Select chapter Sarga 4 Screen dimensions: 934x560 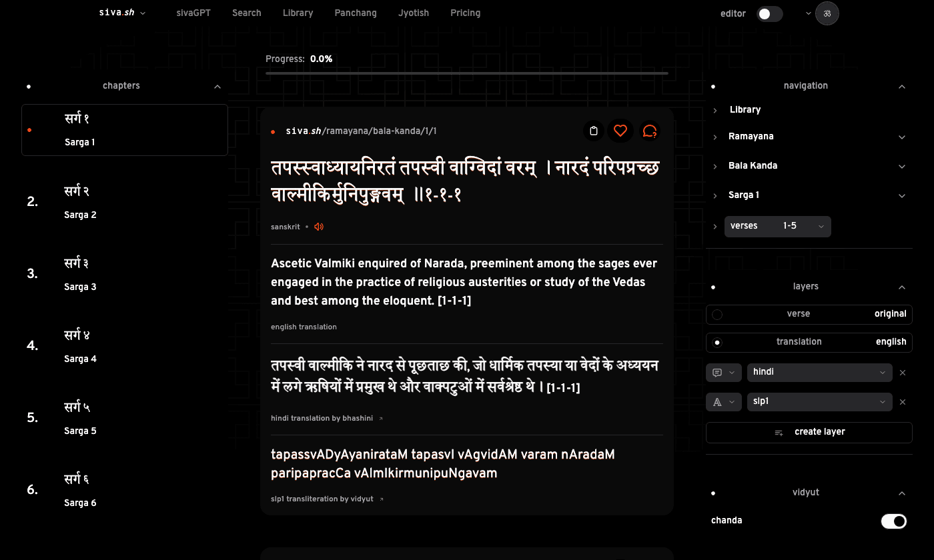[125, 346]
